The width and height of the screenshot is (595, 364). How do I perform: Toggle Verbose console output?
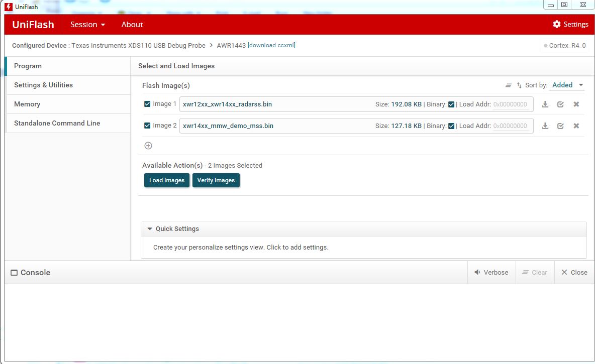pos(491,272)
